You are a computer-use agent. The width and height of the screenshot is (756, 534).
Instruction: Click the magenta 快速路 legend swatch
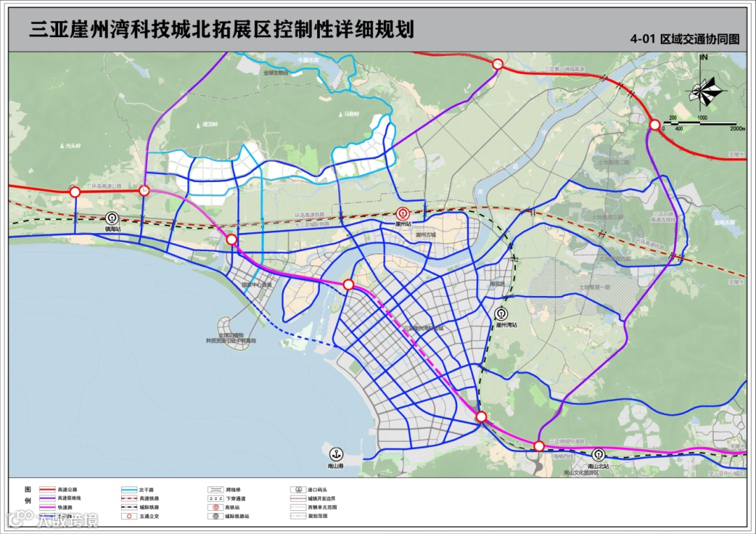click(48, 507)
